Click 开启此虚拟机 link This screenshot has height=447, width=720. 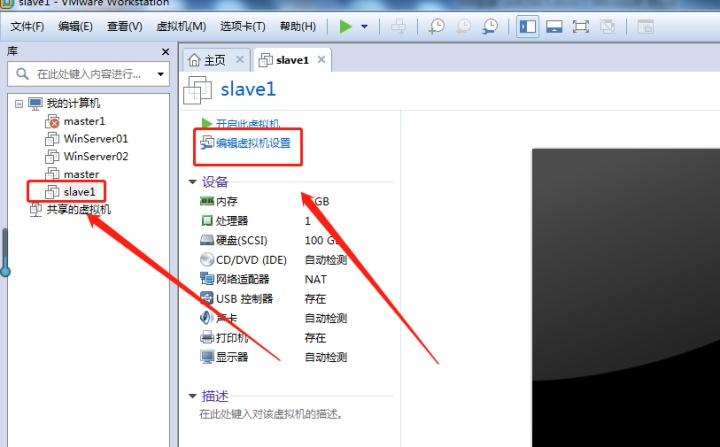pyautogui.click(x=248, y=124)
